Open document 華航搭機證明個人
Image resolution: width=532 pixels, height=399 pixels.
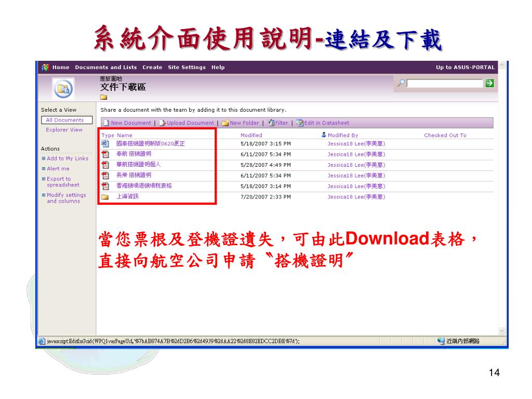click(x=138, y=165)
